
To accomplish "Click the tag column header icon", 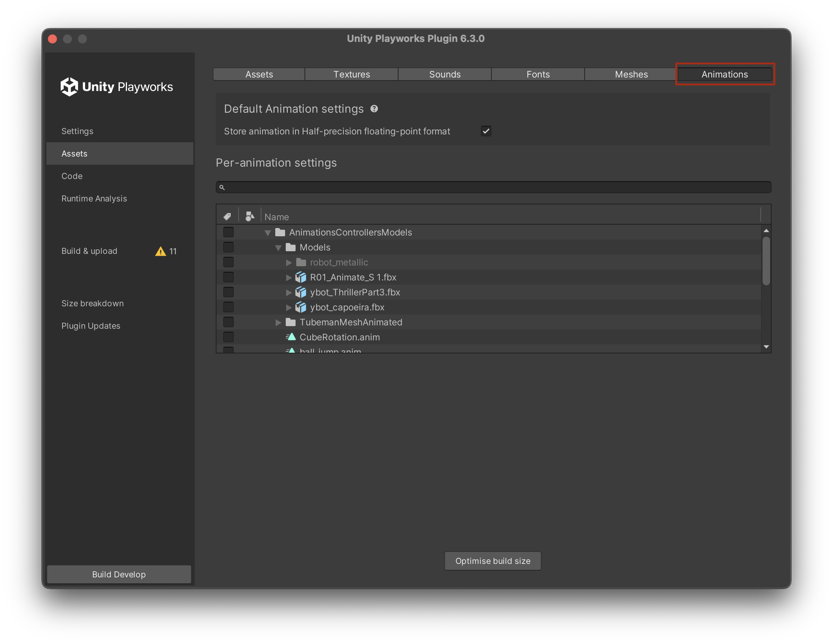I will (227, 216).
